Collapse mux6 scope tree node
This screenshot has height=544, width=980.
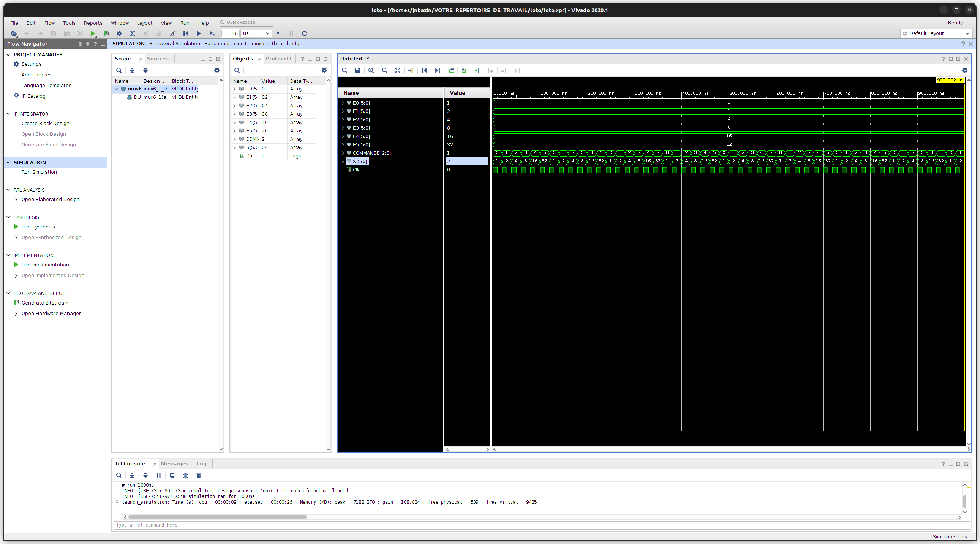click(x=116, y=89)
